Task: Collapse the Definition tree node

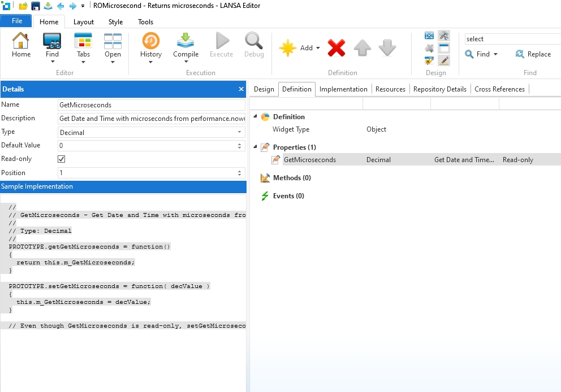Action: pyautogui.click(x=254, y=116)
